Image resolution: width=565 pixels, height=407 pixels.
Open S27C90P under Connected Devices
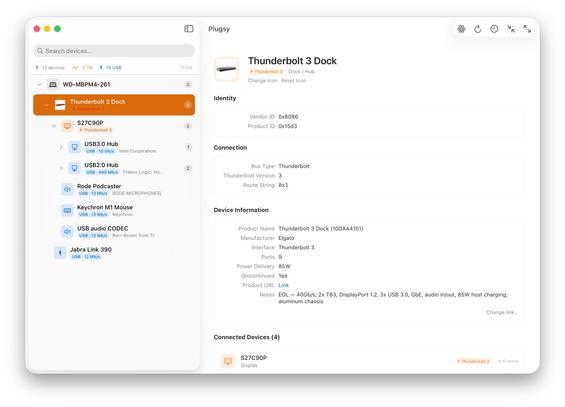point(370,361)
